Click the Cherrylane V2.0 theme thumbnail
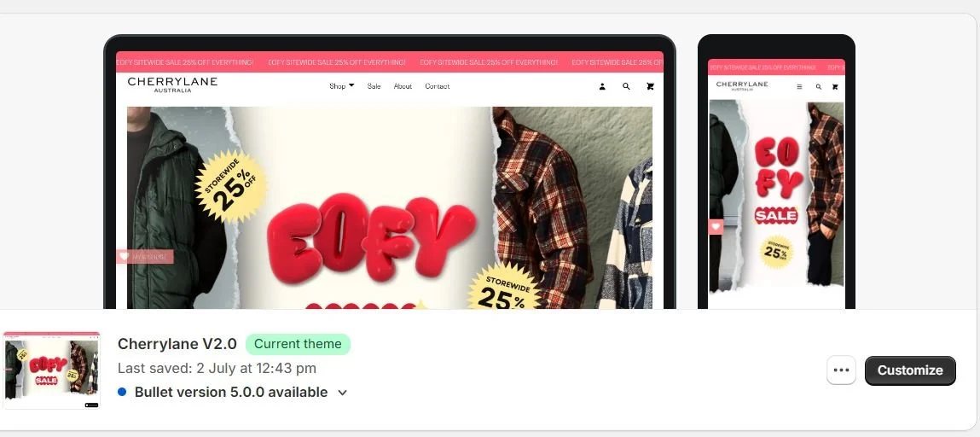 [x=52, y=370]
